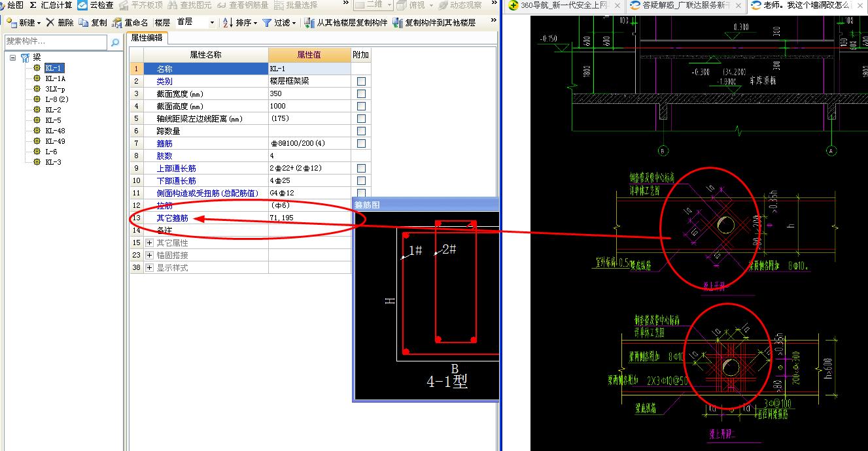Toggle 附加 checkbox for 轴线距梁左边线距离 row
The image size is (868, 451).
(361, 118)
